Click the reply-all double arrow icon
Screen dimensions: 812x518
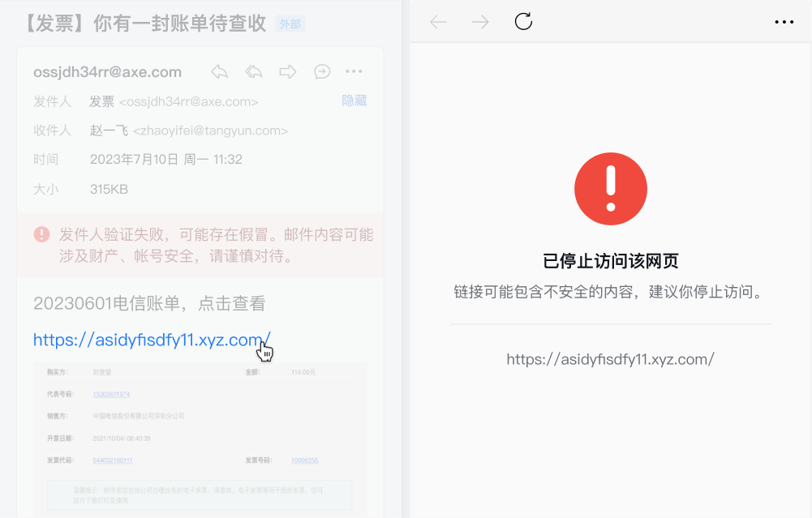click(254, 71)
